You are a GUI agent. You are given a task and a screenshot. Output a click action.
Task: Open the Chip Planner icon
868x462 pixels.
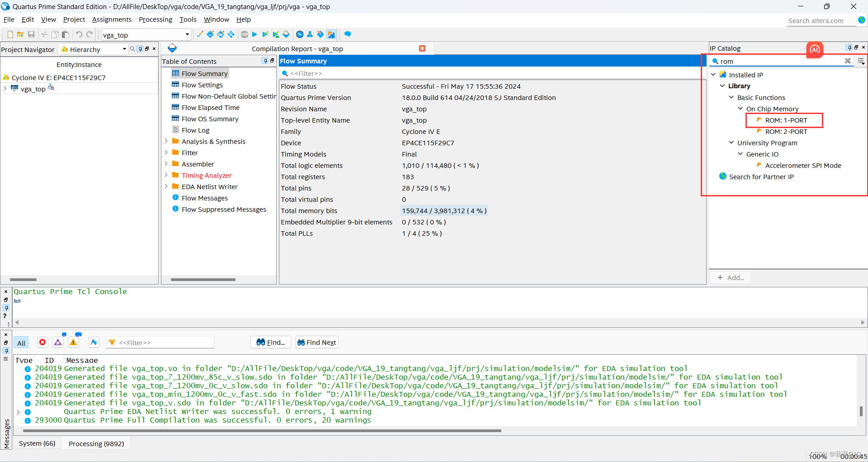[x=231, y=34]
